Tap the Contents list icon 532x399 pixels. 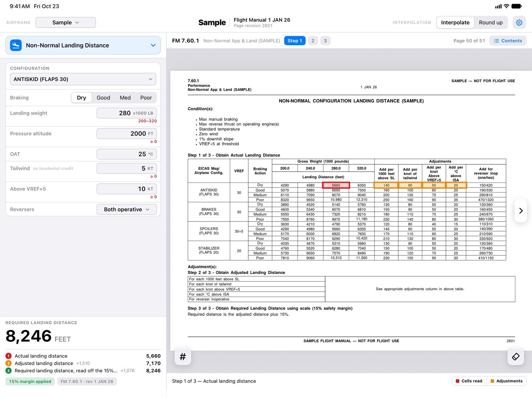point(496,41)
